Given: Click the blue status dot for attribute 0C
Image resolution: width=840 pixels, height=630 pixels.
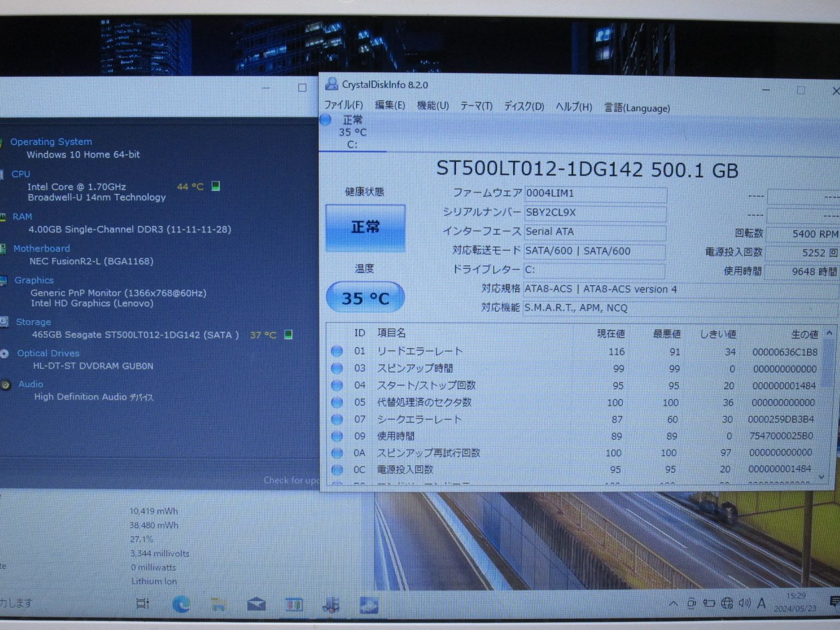Looking at the screenshot, I should point(337,470).
